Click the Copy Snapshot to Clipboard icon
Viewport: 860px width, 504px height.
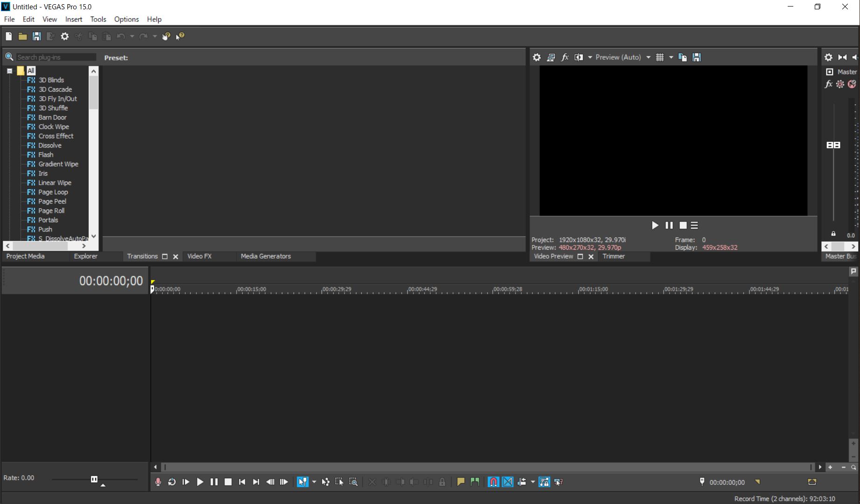click(682, 57)
